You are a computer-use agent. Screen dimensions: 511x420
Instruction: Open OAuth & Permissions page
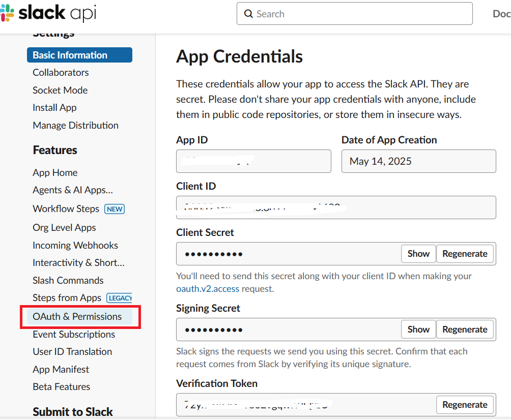79,317
